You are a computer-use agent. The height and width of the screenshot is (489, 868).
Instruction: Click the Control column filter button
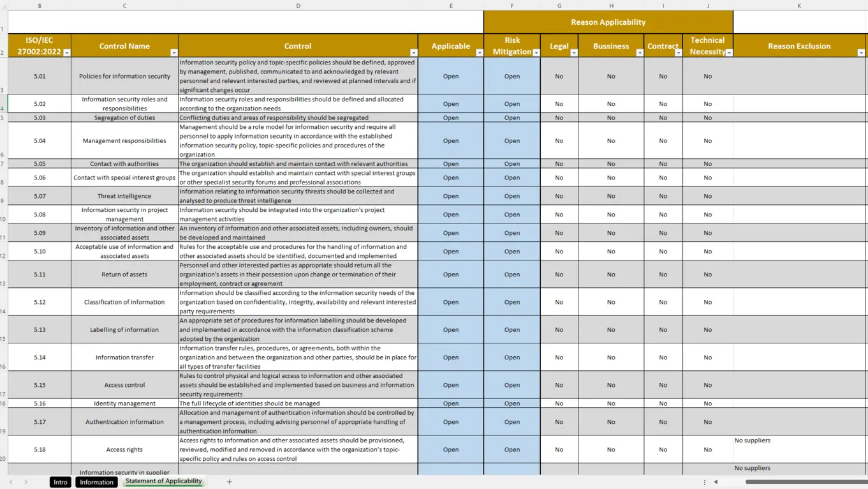tap(413, 53)
